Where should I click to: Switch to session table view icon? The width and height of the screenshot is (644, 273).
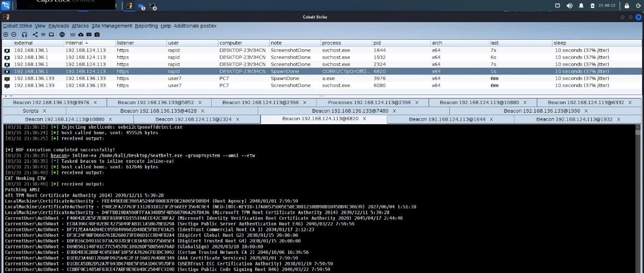43,35
